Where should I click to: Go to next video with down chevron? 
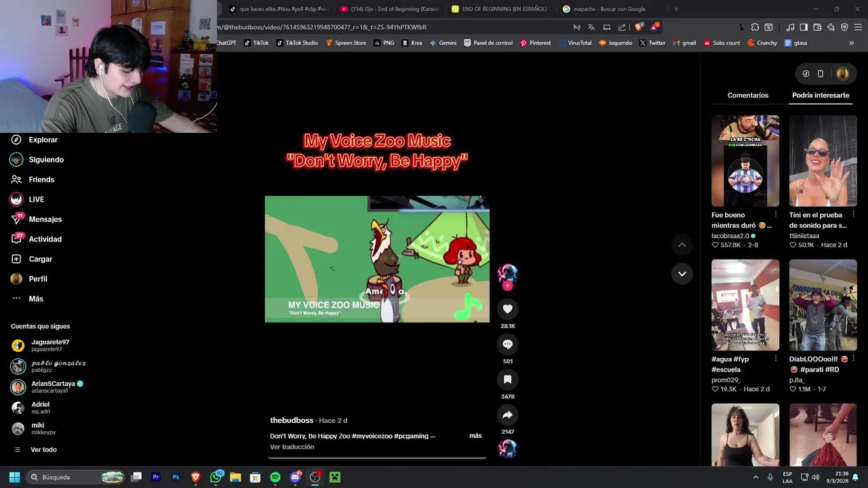(682, 274)
